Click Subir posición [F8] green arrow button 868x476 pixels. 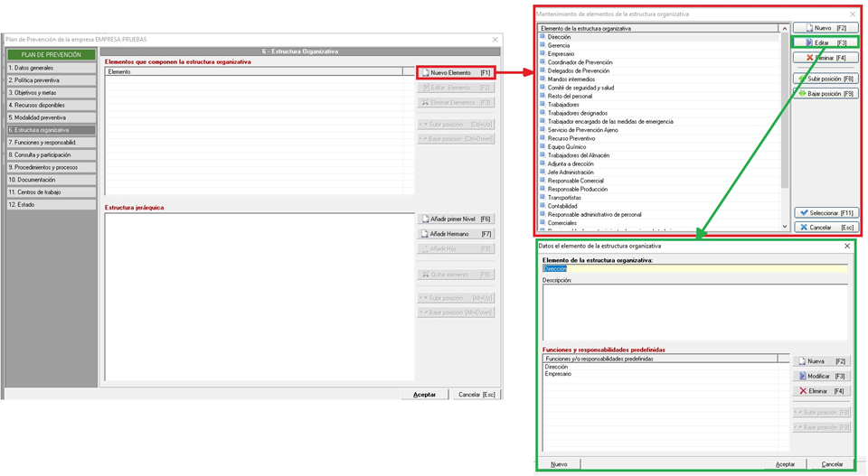826,79
